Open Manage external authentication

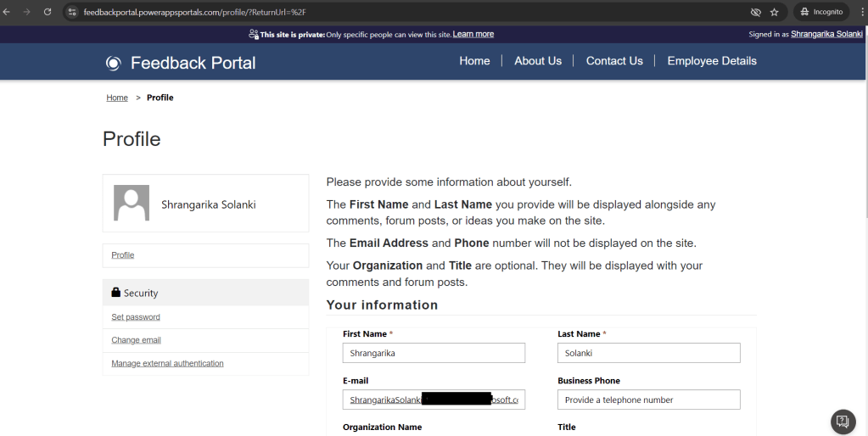pos(167,364)
